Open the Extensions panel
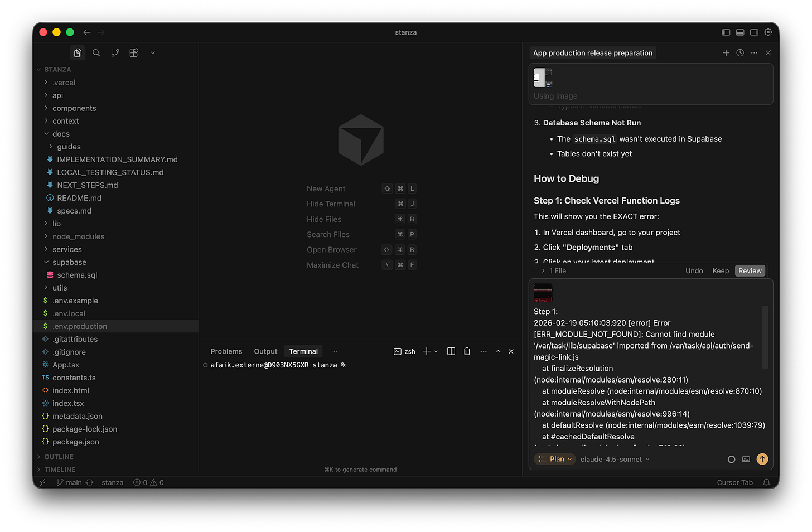Image resolution: width=812 pixels, height=532 pixels. click(133, 52)
